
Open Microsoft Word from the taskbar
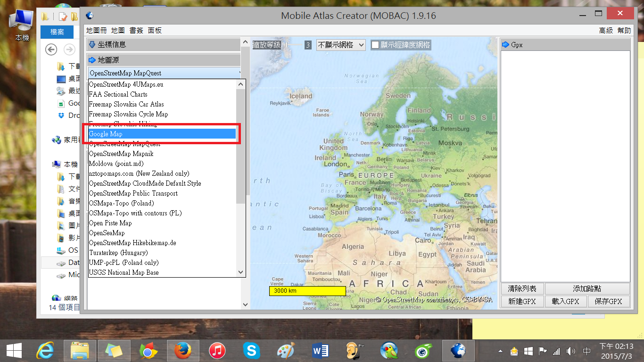click(x=320, y=351)
